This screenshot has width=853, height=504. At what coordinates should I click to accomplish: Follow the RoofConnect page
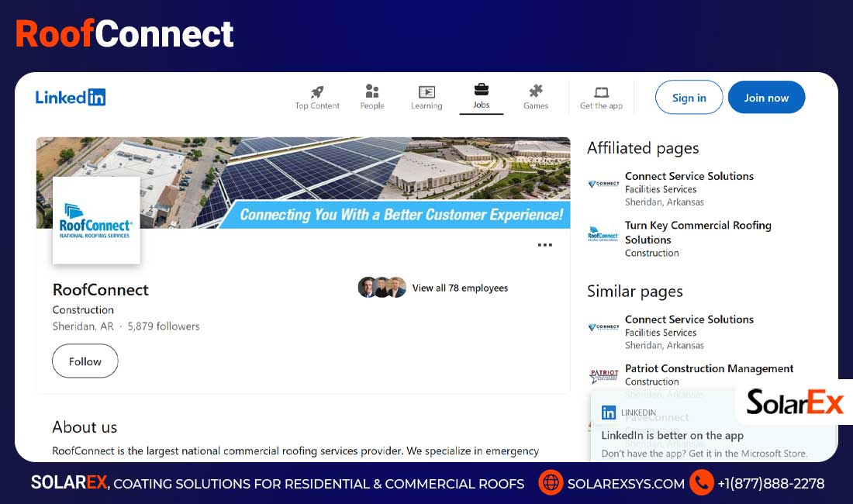point(85,361)
